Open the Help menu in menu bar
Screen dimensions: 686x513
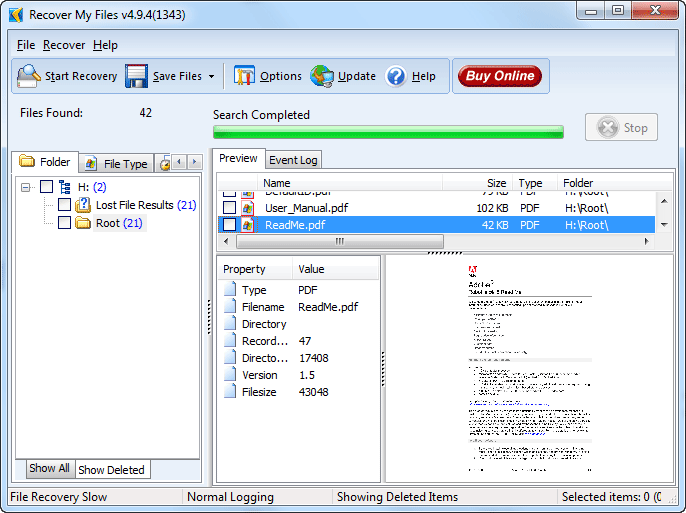tap(105, 45)
